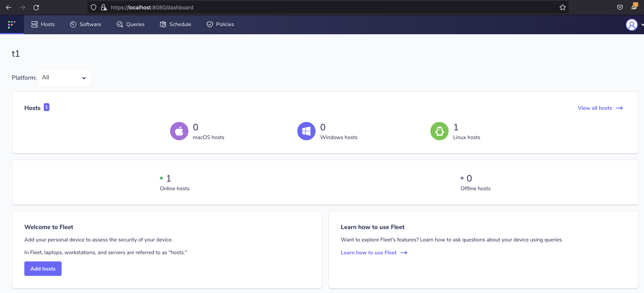Screen dimensions: 644x293
Task: Click the Hosts count badge showing 1
Action: click(x=47, y=107)
